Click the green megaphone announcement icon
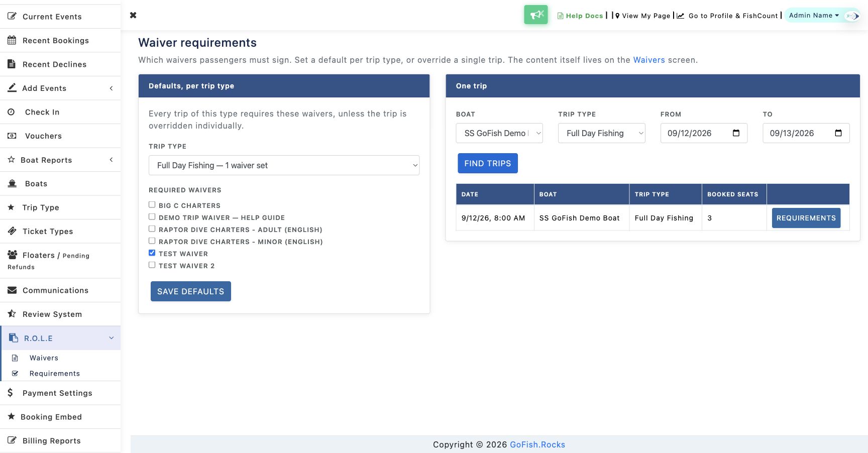This screenshot has height=453, width=868. [536, 15]
